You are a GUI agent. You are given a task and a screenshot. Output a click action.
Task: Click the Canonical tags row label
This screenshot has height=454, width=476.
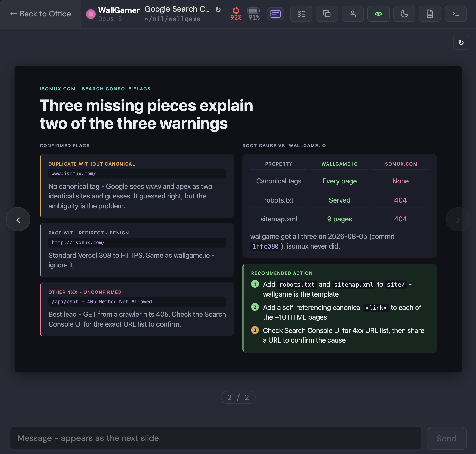(x=279, y=181)
